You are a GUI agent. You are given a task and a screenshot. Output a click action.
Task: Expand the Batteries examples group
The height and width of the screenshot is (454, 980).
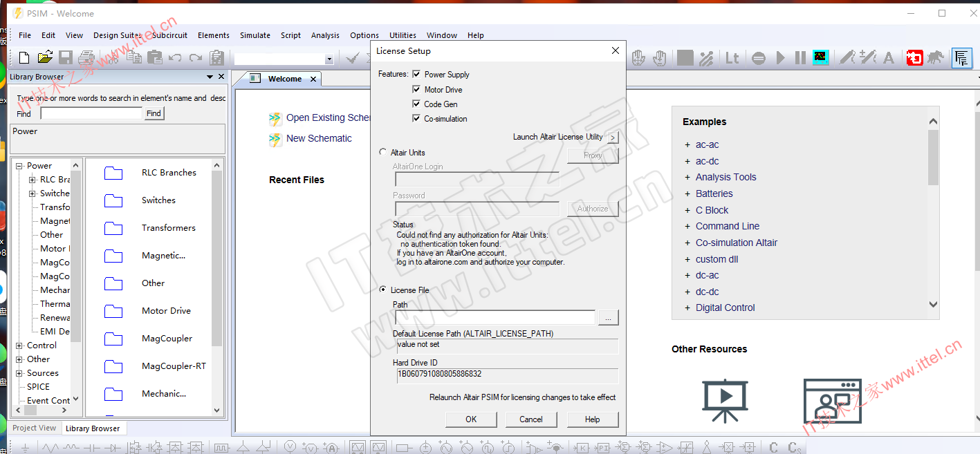(x=687, y=193)
